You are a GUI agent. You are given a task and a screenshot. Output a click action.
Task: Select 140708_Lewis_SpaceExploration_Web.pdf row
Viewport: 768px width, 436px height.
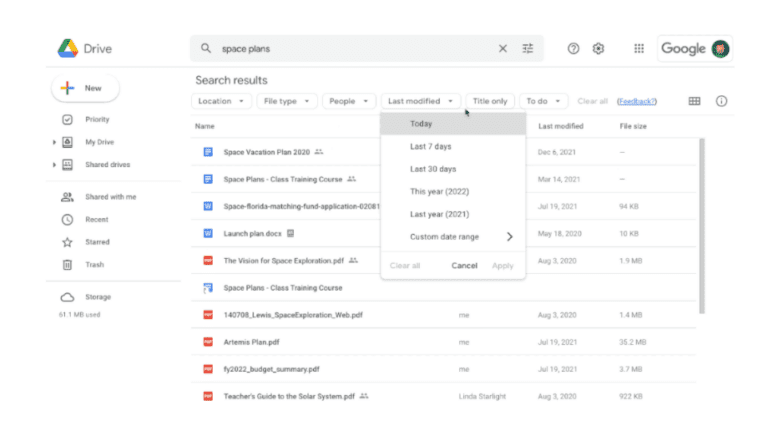pos(443,315)
